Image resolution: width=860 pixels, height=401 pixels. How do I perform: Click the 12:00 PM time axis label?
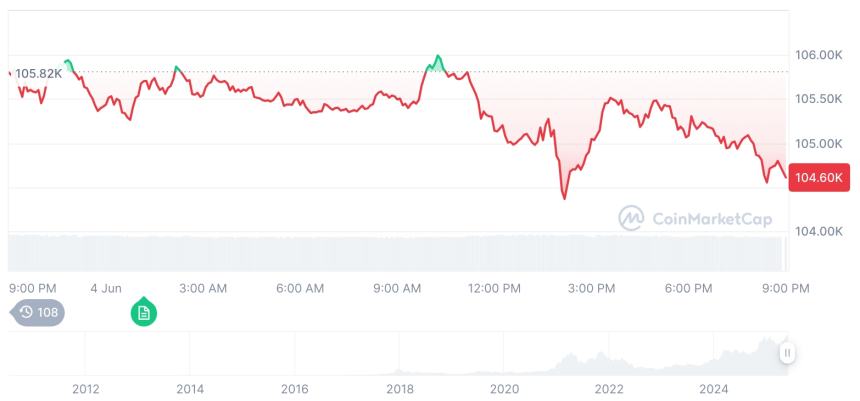[x=494, y=288]
